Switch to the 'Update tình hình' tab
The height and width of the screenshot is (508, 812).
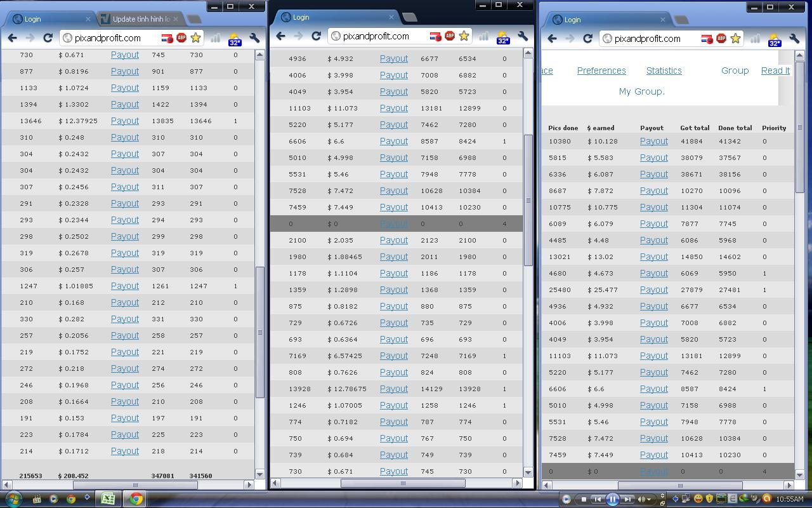click(141, 19)
